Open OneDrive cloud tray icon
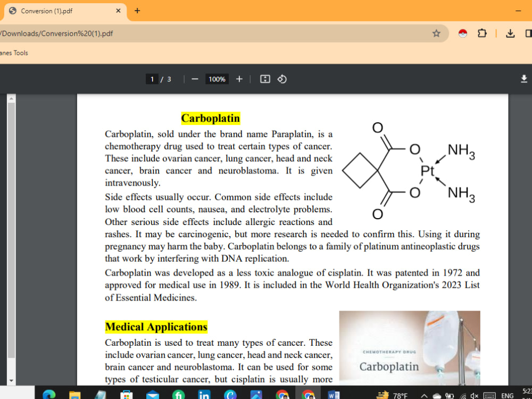Screen dimensions: 532x399 pyautogui.click(x=436, y=396)
